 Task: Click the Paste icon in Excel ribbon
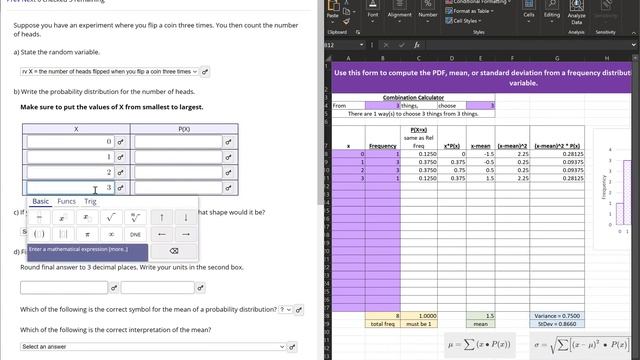[333, 5]
